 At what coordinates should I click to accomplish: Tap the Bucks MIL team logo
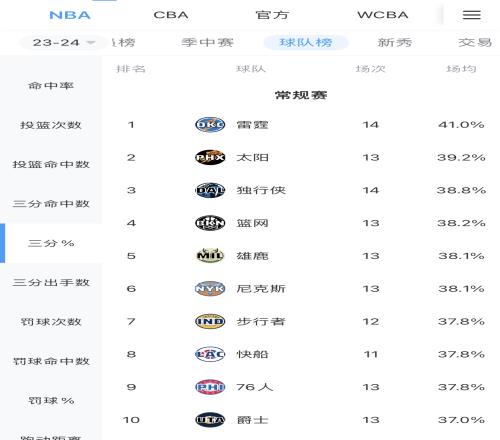[210, 256]
